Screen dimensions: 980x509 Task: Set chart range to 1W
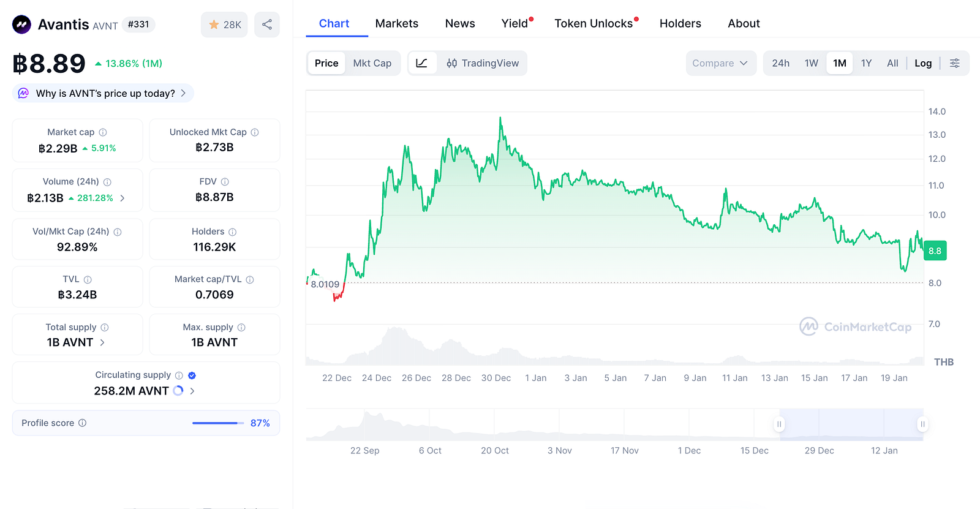(x=812, y=63)
